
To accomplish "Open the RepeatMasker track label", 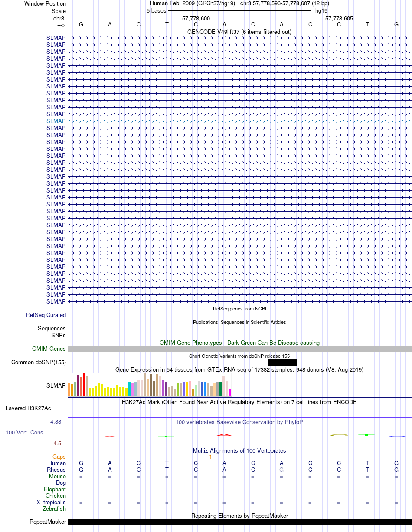I will (48, 522).
